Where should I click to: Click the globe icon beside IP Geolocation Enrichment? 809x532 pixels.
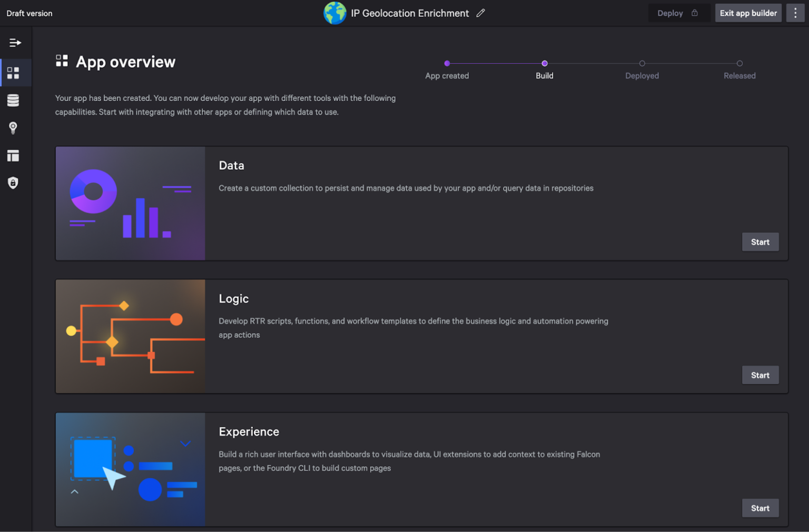(335, 13)
